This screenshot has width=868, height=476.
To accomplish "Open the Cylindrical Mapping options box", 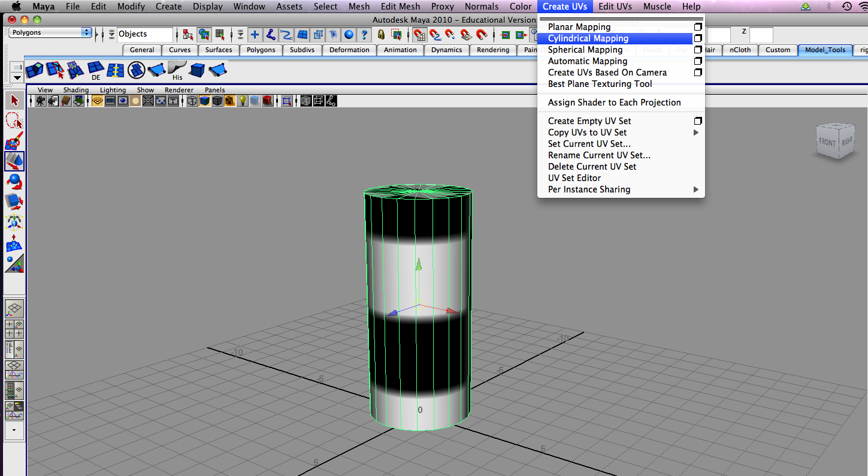I will point(697,38).
